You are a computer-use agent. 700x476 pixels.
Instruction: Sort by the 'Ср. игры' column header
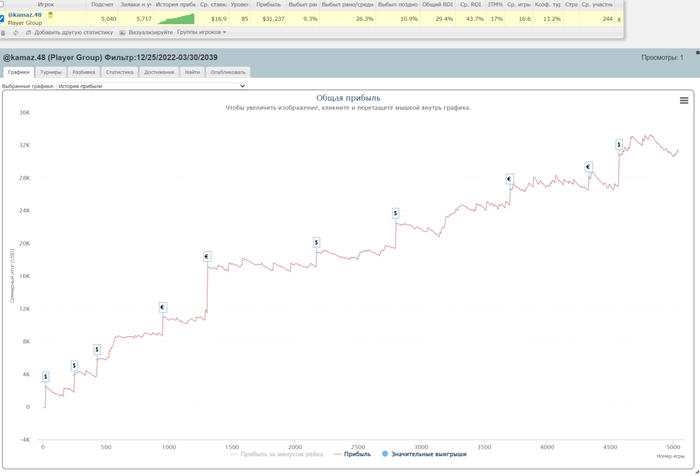tap(519, 4)
